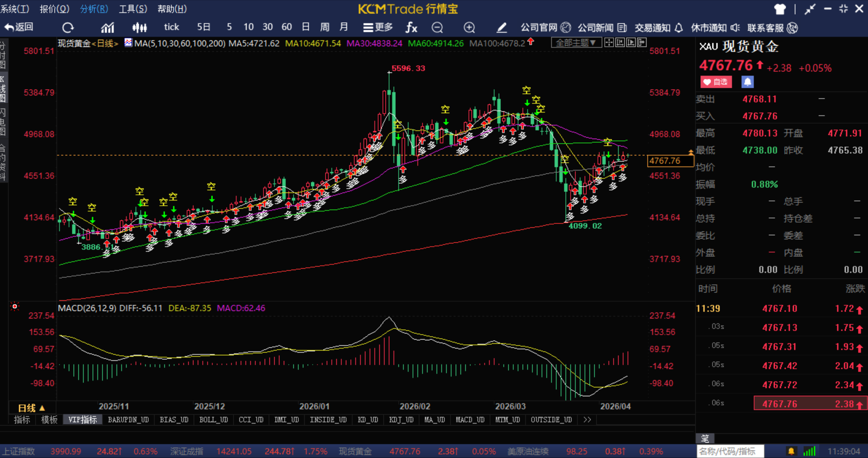Refresh the chart with the reload icon

point(68,28)
